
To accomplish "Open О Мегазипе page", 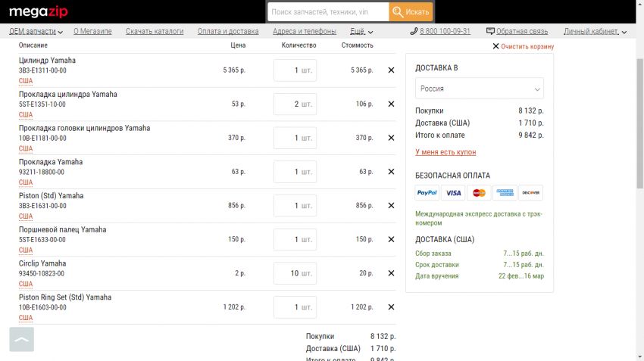I will [93, 31].
